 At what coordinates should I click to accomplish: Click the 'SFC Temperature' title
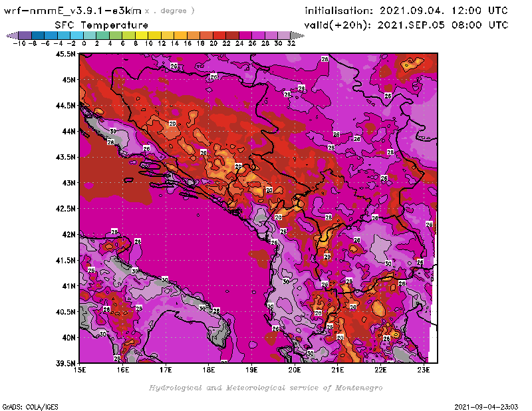[102, 25]
